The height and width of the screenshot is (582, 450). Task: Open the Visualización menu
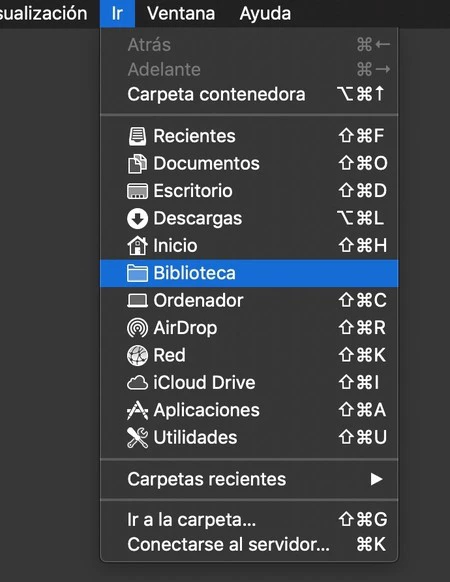pyautogui.click(x=44, y=14)
